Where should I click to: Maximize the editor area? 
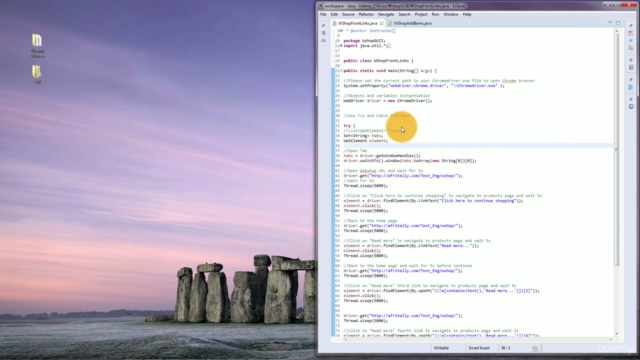point(618,23)
